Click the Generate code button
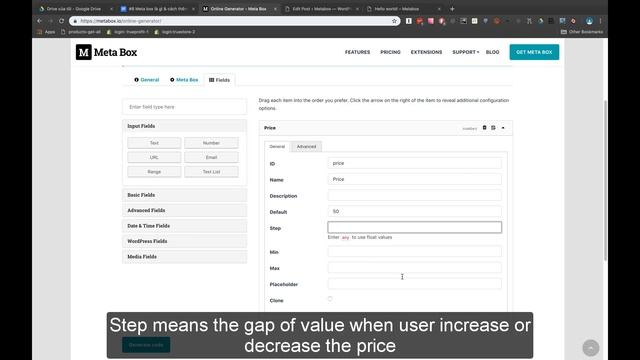640x360 pixels. [x=146, y=345]
